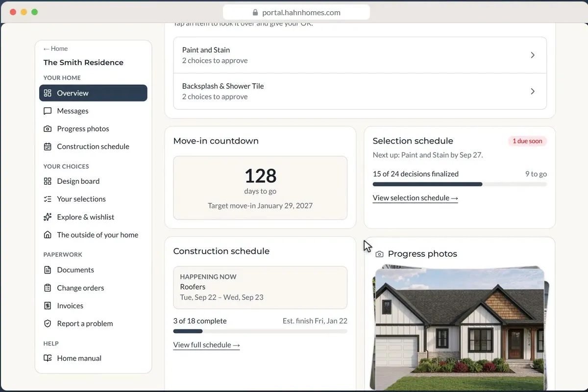
Task: Click the checklist icon beside Your selections
Action: (x=48, y=199)
